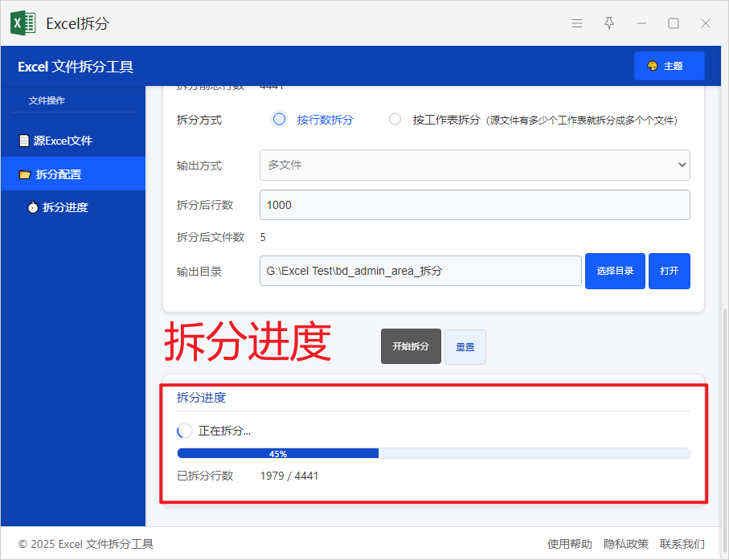The width and height of the screenshot is (729, 560).
Task: Click the Excel app logo icon
Action: tap(23, 23)
